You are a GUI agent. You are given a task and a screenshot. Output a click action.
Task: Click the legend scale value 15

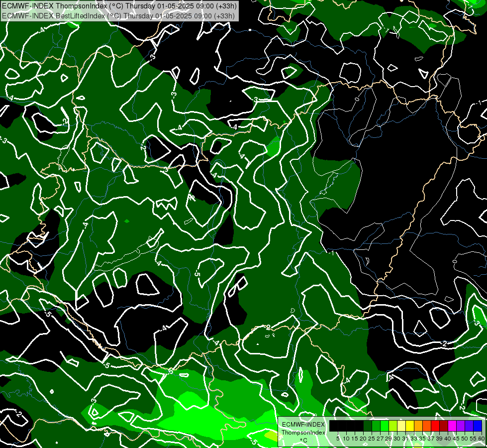[355, 439]
